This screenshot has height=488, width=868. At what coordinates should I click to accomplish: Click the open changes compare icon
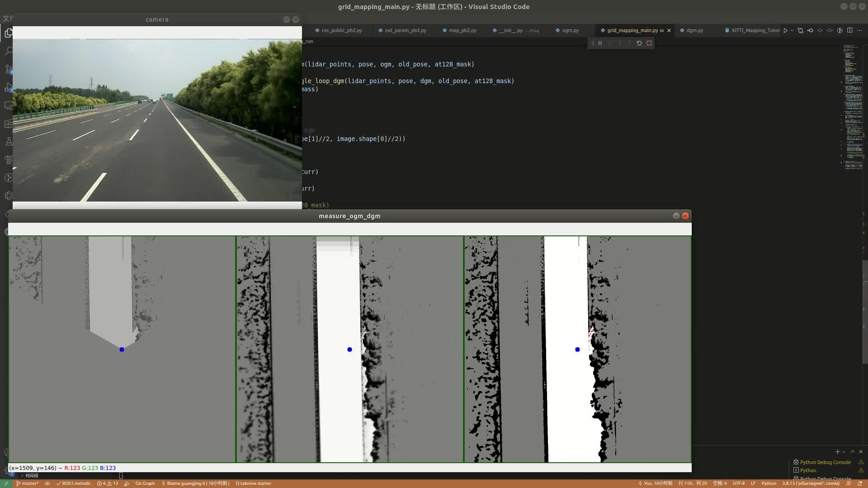(x=801, y=30)
